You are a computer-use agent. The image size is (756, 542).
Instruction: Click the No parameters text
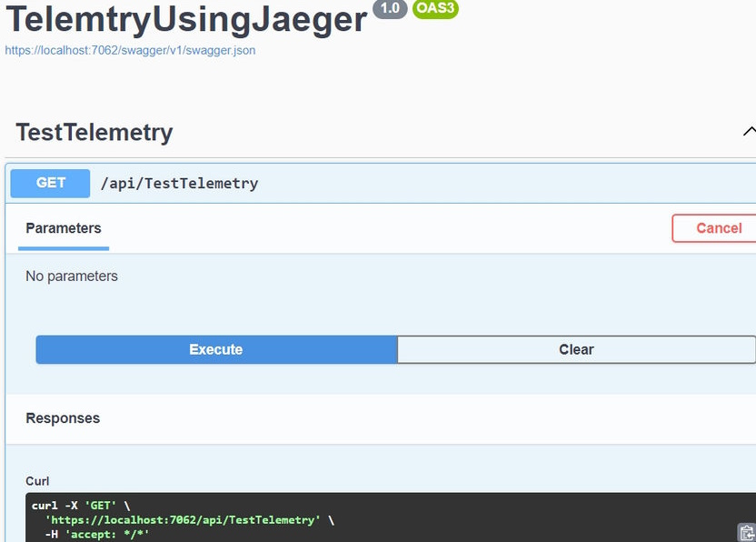point(72,276)
